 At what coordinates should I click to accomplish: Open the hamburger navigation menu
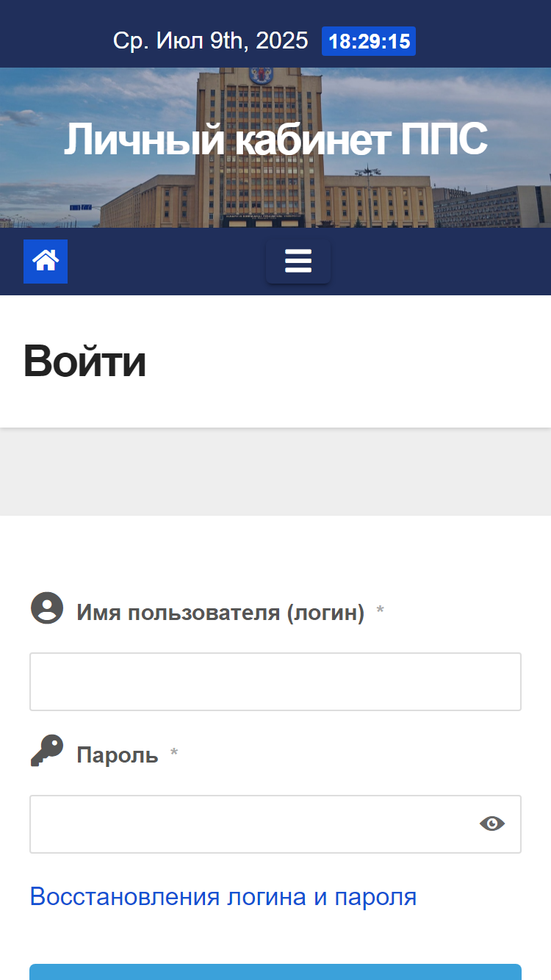click(x=298, y=261)
